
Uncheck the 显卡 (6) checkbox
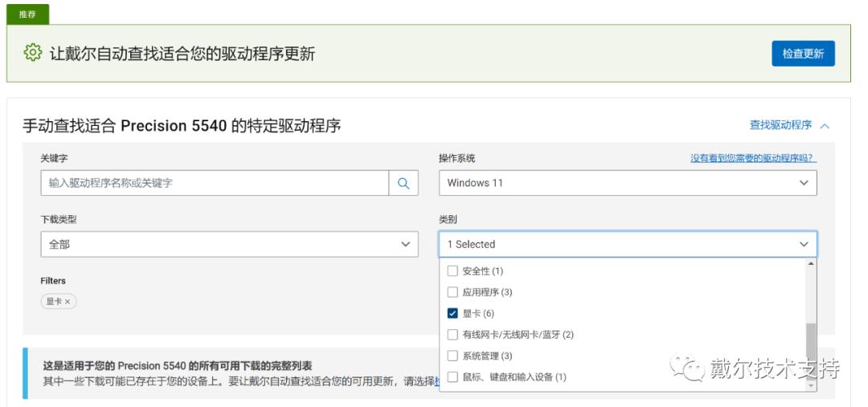(452, 314)
